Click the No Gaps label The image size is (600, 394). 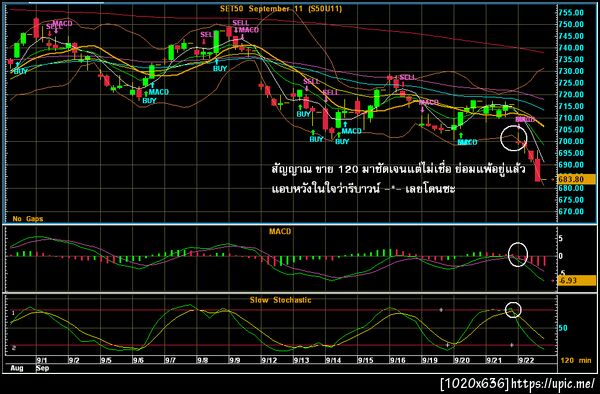(x=28, y=219)
